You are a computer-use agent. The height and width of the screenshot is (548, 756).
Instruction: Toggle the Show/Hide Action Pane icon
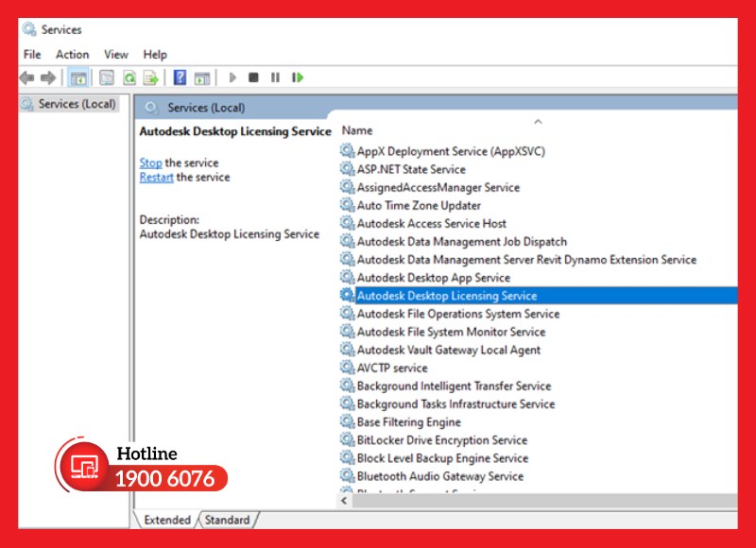202,77
